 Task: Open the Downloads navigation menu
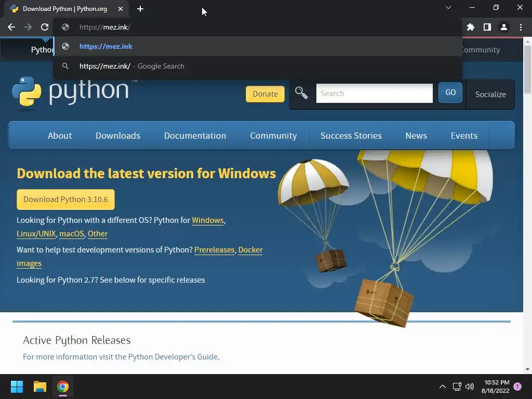pyautogui.click(x=118, y=136)
